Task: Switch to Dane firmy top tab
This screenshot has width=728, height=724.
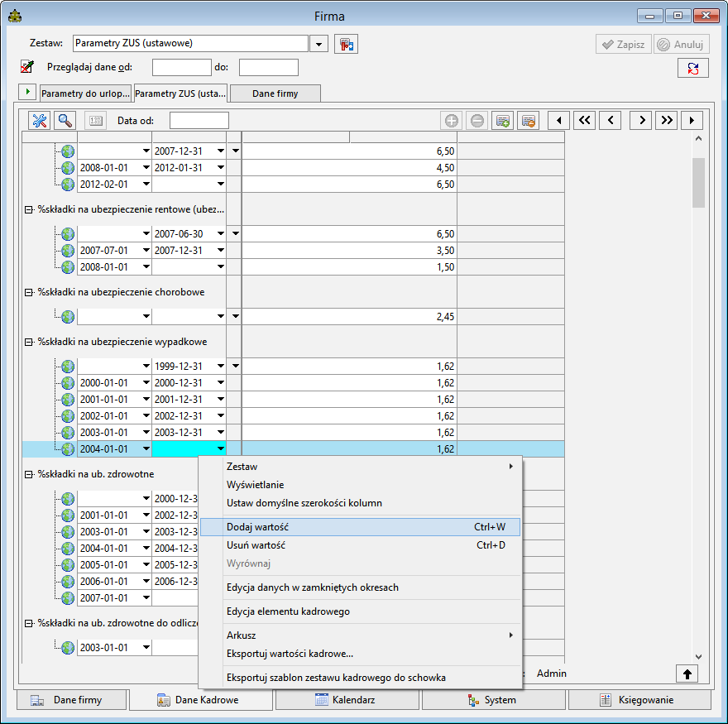Action: 275,93
